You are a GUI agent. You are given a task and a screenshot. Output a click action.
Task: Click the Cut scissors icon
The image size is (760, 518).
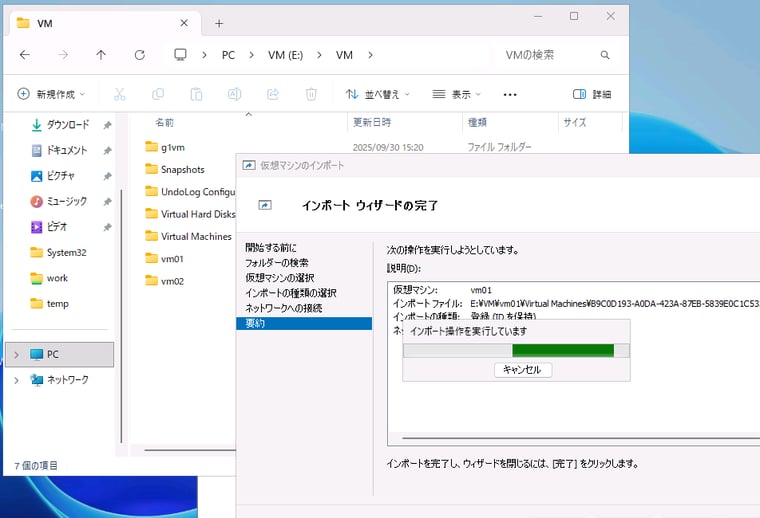[119, 94]
